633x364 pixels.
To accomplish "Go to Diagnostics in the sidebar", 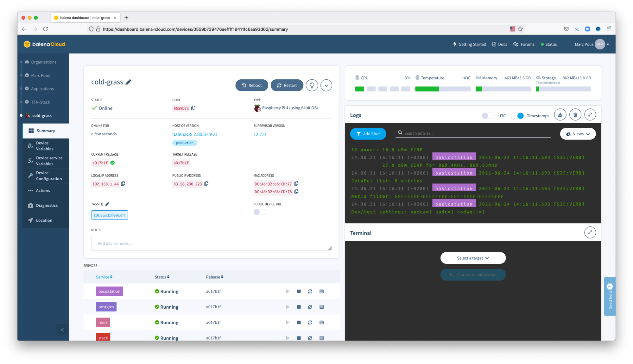I will (x=47, y=206).
